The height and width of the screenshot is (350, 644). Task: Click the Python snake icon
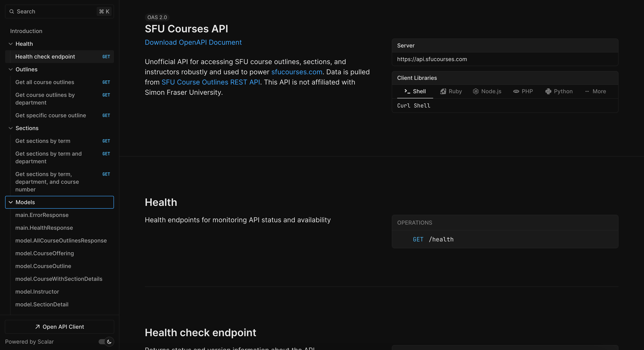point(548,91)
